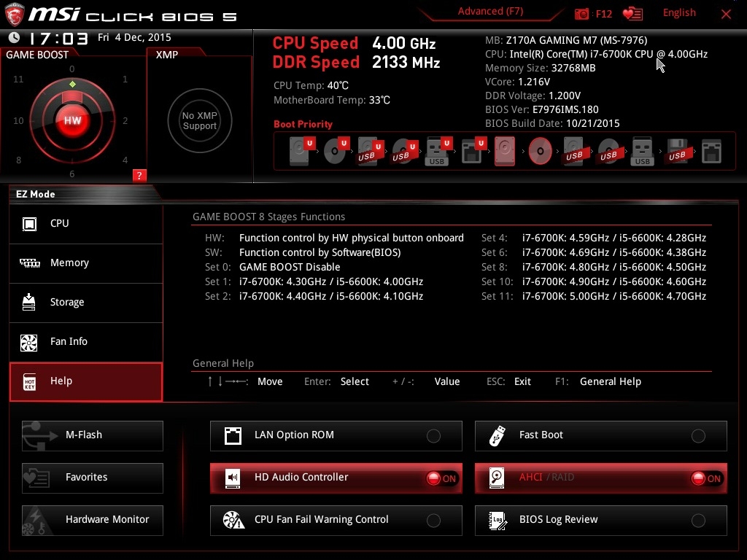Click the date Fri 4 Dec, 2015

(134, 37)
